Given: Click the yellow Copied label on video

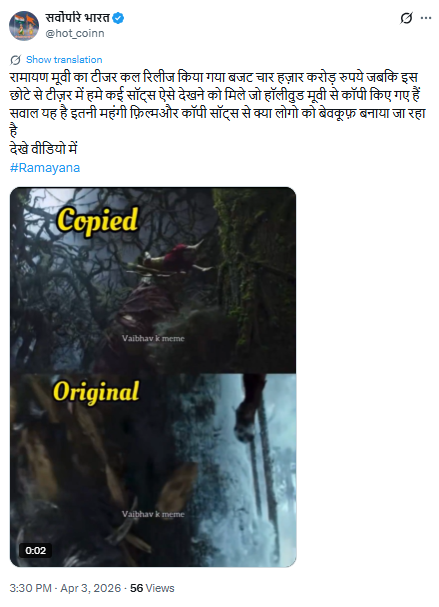Looking at the screenshot, I should 98,220.
